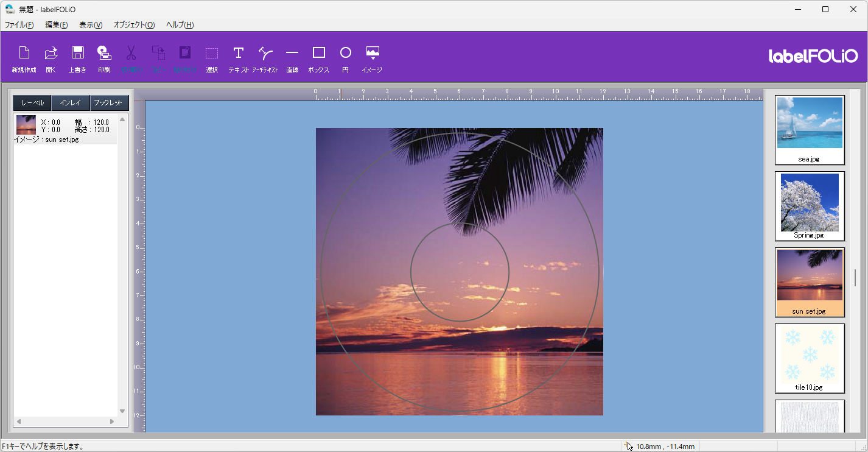Pick the アーチテキスト arc text tool

265,59
